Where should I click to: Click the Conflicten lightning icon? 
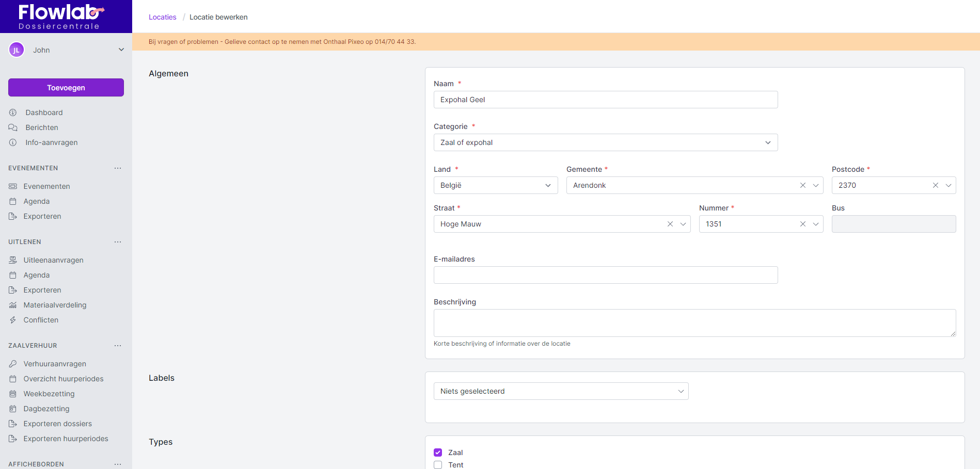pyautogui.click(x=13, y=320)
